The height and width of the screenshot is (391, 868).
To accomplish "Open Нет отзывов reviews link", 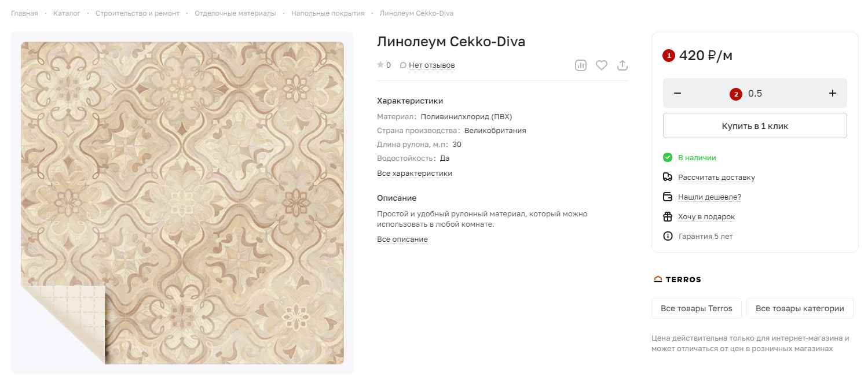I will tap(432, 65).
